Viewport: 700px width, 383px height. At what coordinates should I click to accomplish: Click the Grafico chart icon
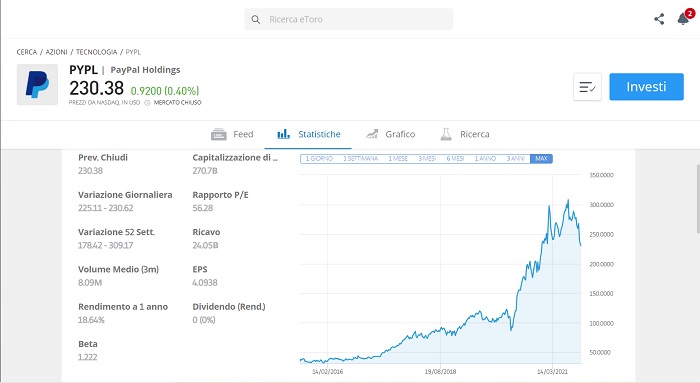click(x=372, y=134)
